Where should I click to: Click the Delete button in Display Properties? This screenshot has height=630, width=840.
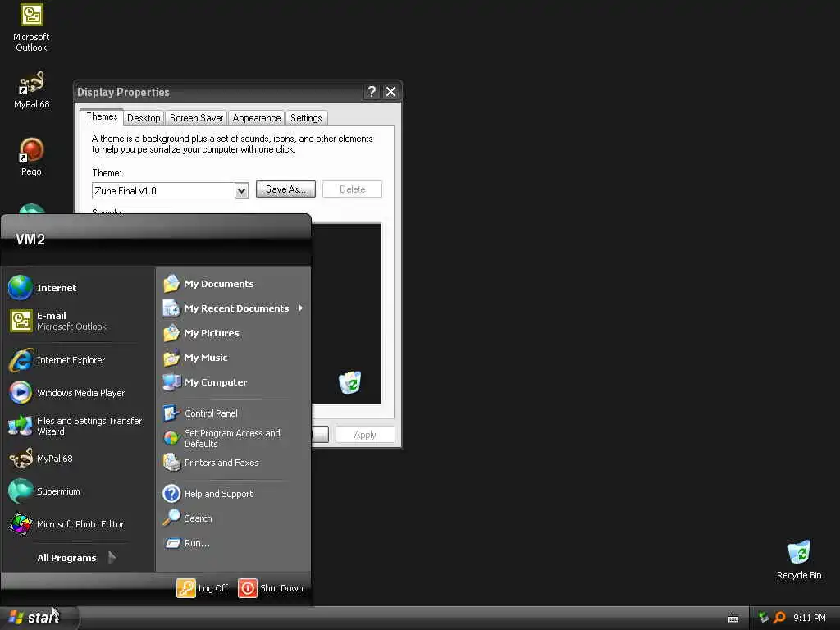point(352,189)
